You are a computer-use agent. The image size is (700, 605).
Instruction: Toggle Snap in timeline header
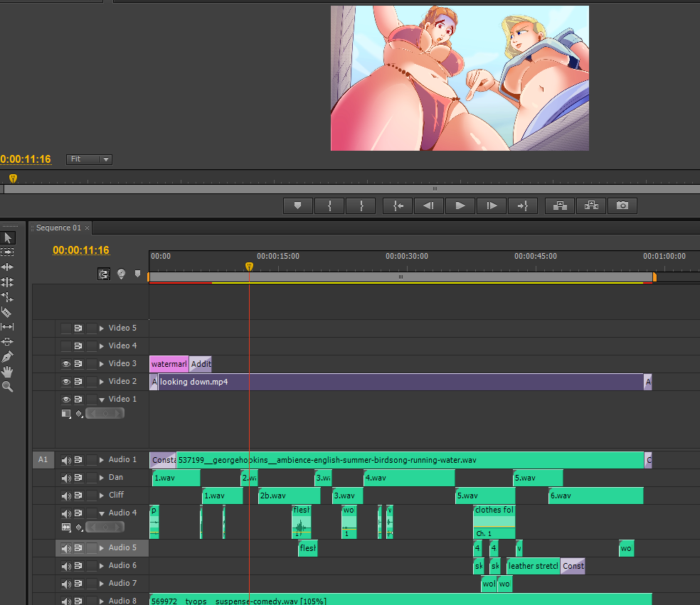click(104, 274)
